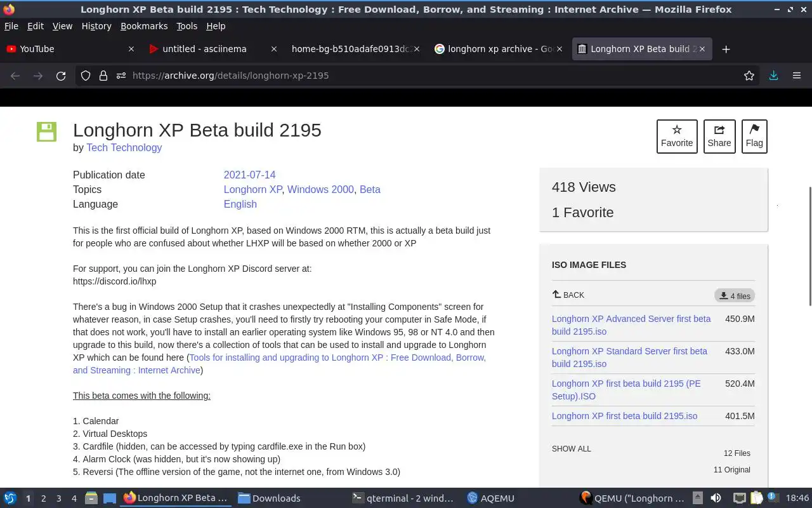Click SHOW ALL files link
This screenshot has height=508, width=812.
click(571, 448)
